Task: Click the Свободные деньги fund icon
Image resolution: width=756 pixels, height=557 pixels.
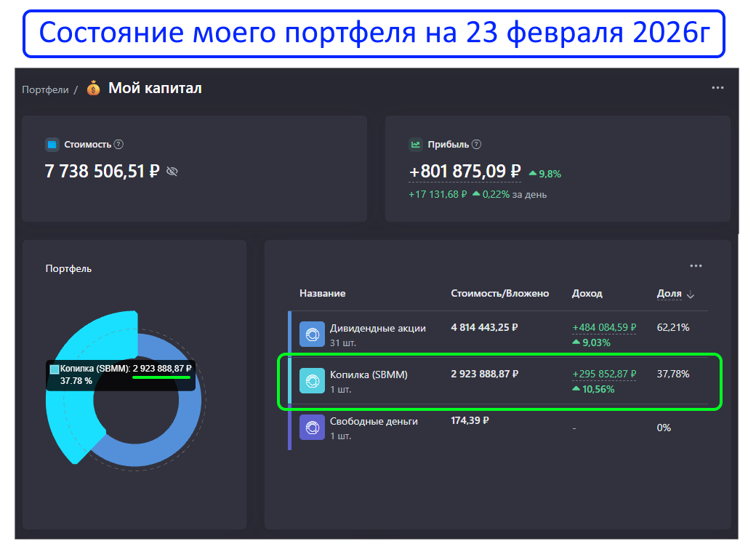Action: [312, 428]
